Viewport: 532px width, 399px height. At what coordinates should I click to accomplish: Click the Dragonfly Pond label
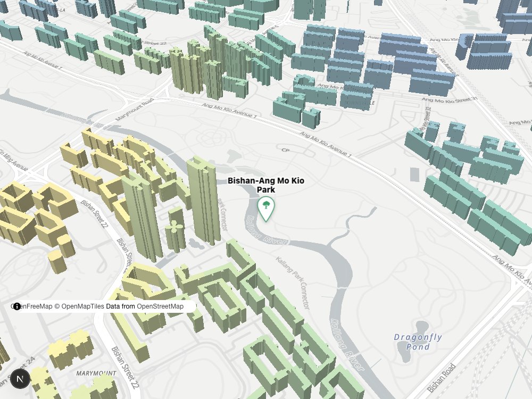(x=418, y=342)
